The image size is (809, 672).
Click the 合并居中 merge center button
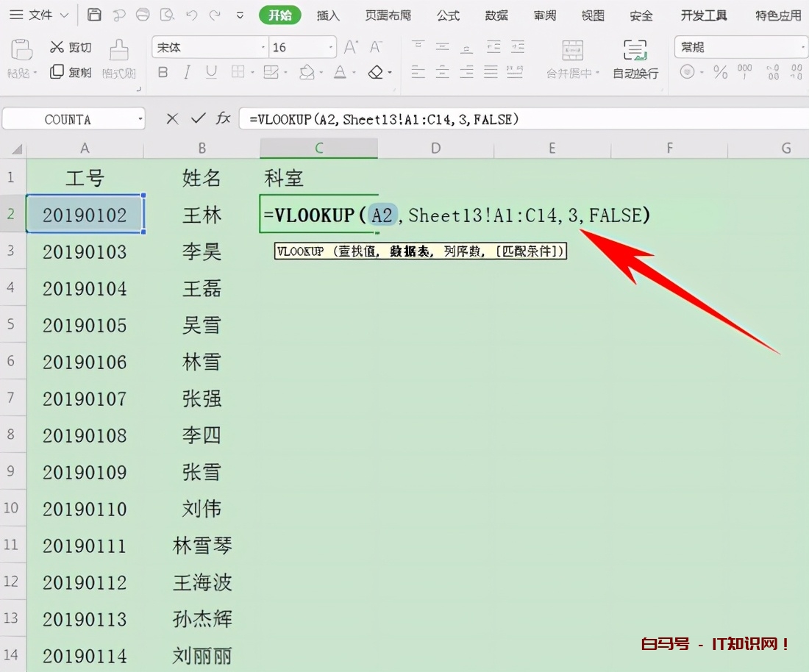point(573,59)
